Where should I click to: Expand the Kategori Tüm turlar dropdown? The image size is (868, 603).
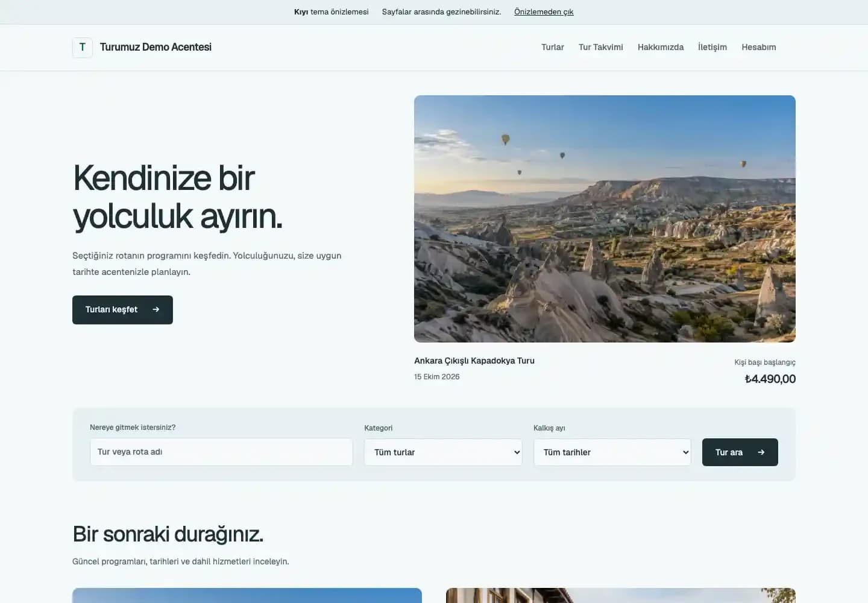[443, 452]
